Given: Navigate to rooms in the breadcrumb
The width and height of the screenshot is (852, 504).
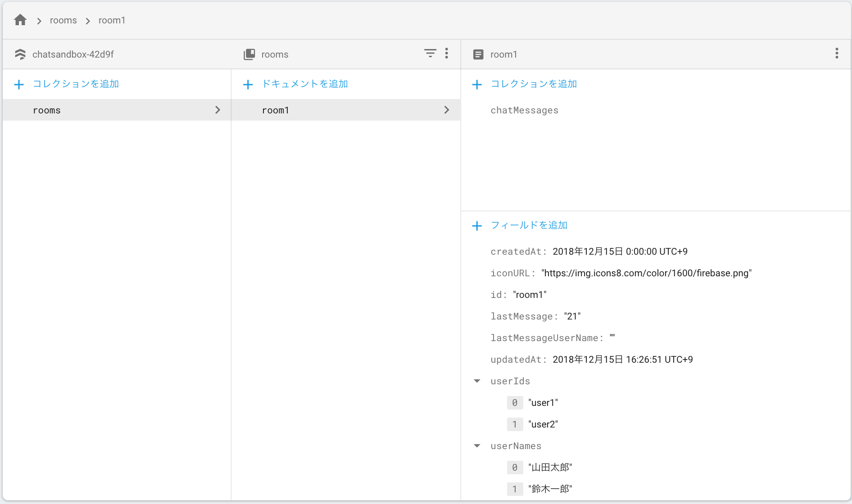Looking at the screenshot, I should pyautogui.click(x=63, y=20).
